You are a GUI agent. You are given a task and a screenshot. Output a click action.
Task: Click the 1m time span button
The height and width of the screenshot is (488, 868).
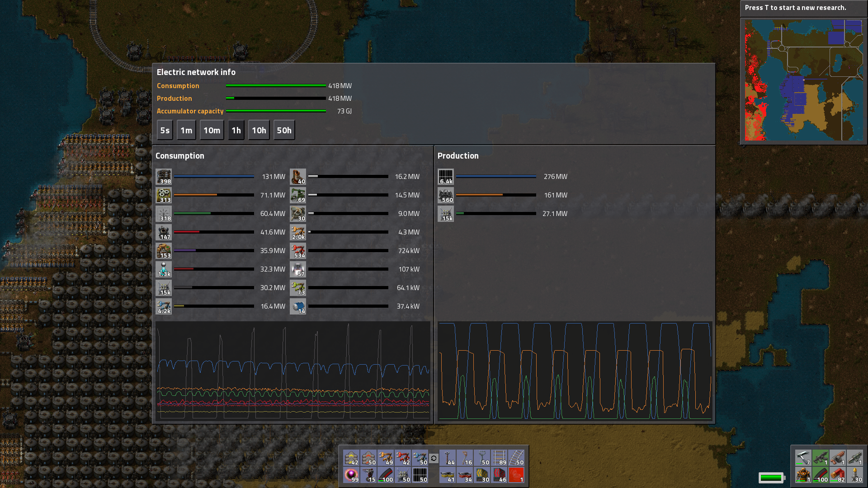(x=186, y=130)
